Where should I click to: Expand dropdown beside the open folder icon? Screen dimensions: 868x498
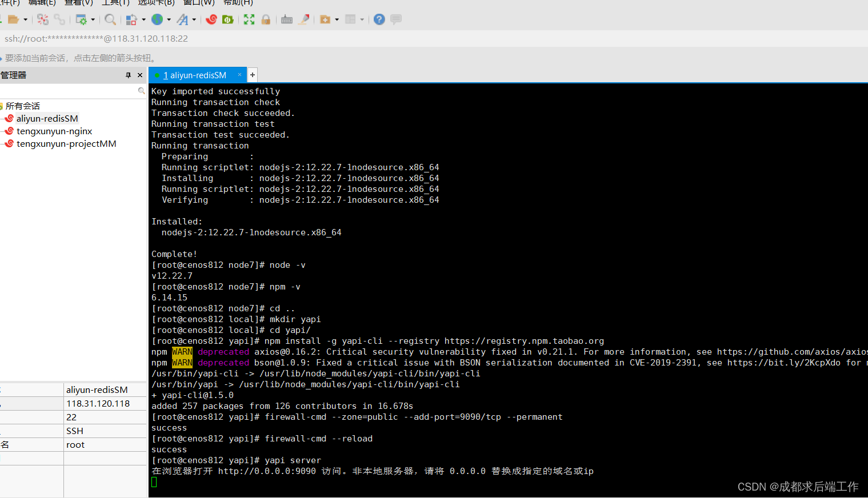click(x=26, y=19)
